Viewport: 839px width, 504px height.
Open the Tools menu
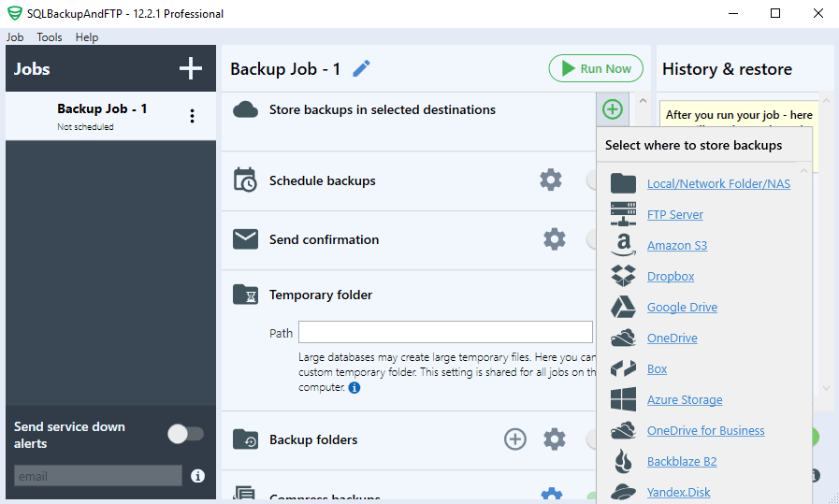[50, 36]
